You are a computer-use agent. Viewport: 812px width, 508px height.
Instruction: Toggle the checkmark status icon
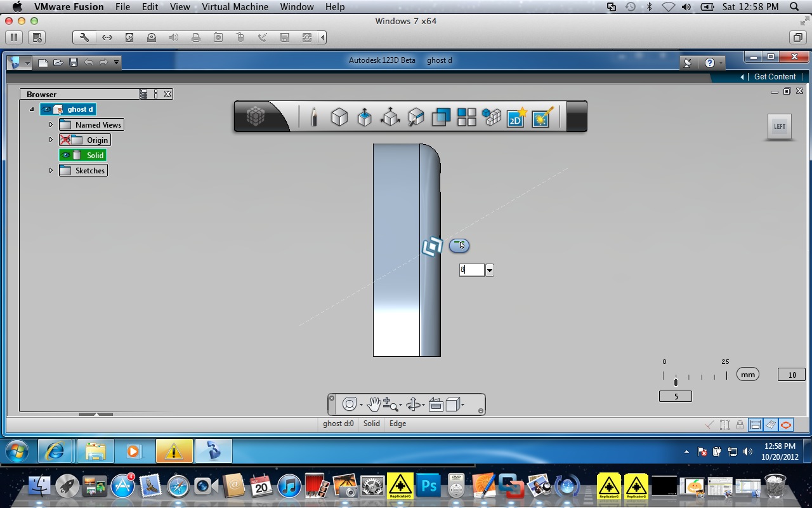coord(710,425)
